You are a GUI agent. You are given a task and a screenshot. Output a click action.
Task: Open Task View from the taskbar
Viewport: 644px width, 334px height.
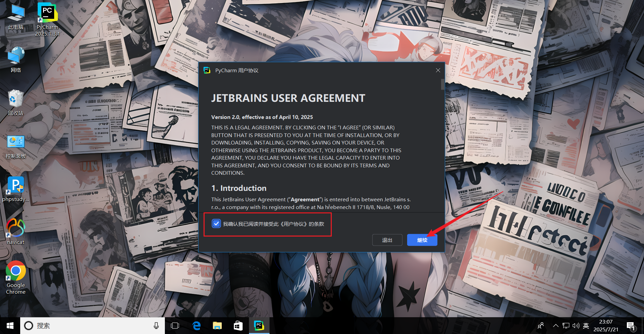[175, 326]
